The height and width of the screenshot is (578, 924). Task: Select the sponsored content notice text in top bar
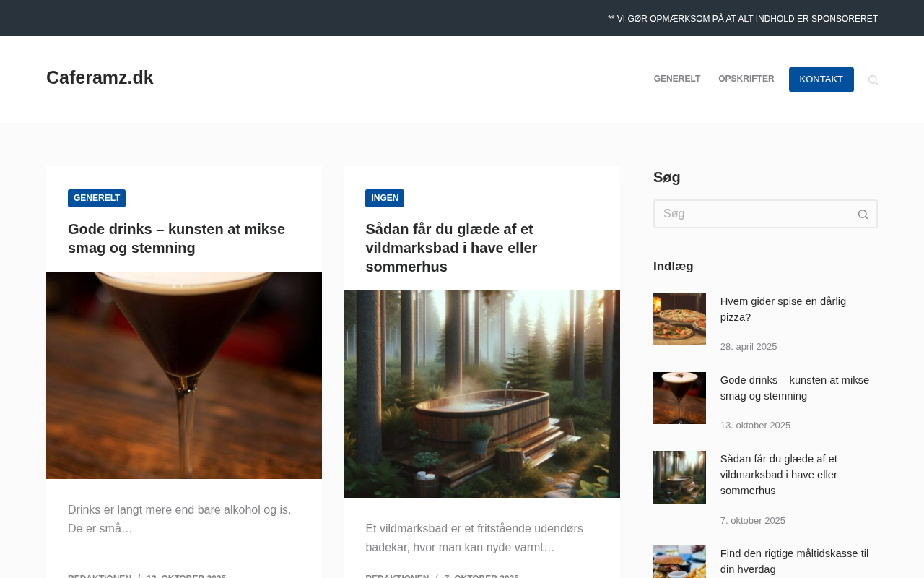tap(743, 19)
